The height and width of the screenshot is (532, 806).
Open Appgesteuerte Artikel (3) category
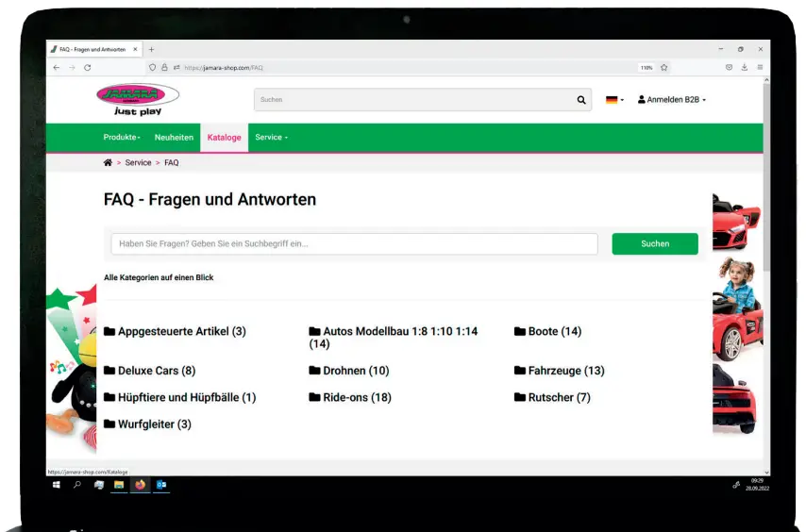tap(175, 331)
